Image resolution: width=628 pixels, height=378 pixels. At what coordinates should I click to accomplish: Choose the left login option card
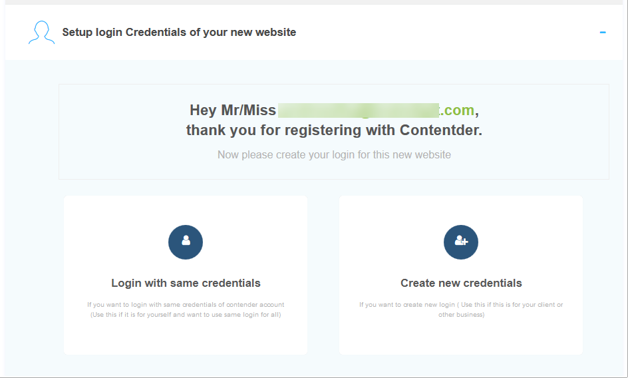tap(185, 275)
